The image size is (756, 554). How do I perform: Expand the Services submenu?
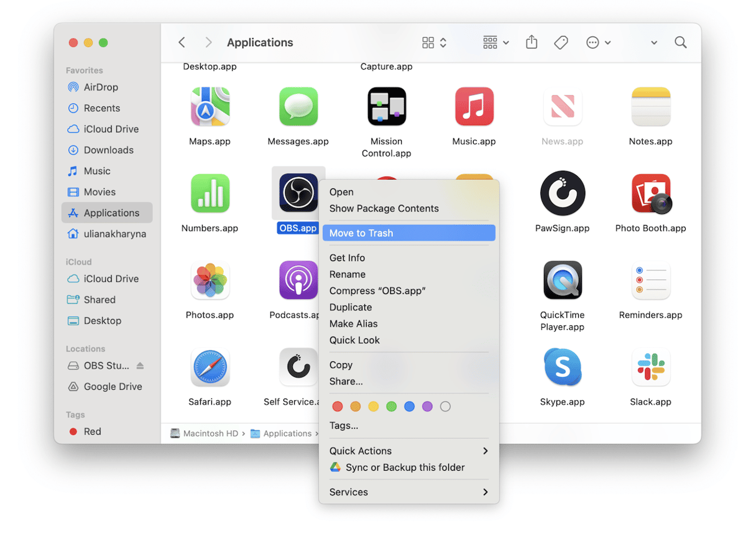tap(408, 492)
